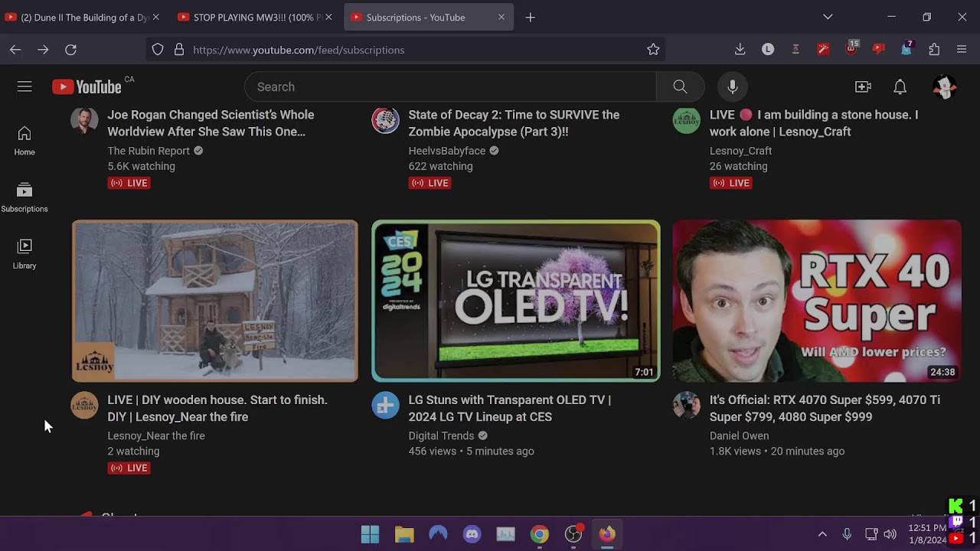Screen dimensions: 980x551
Task: Visit the Daniel Owen channel name link
Action: coord(739,435)
